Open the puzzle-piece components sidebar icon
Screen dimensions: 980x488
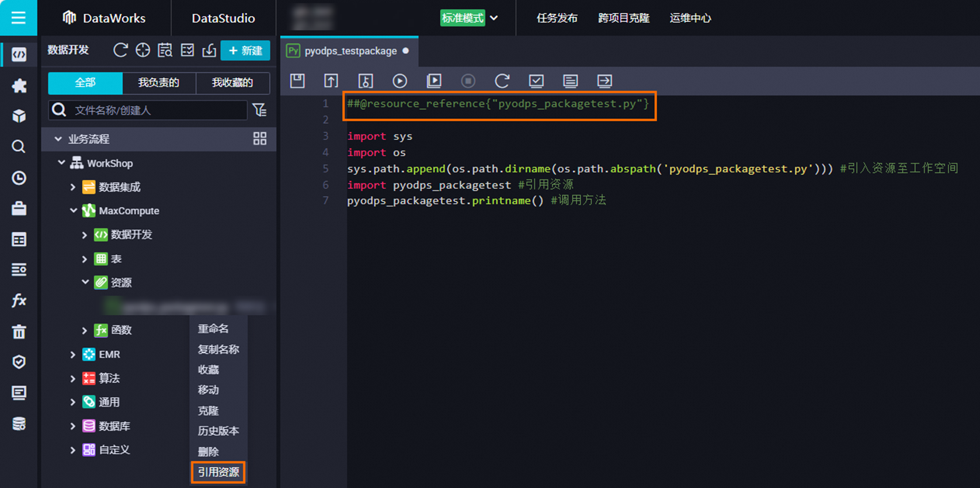coord(19,85)
